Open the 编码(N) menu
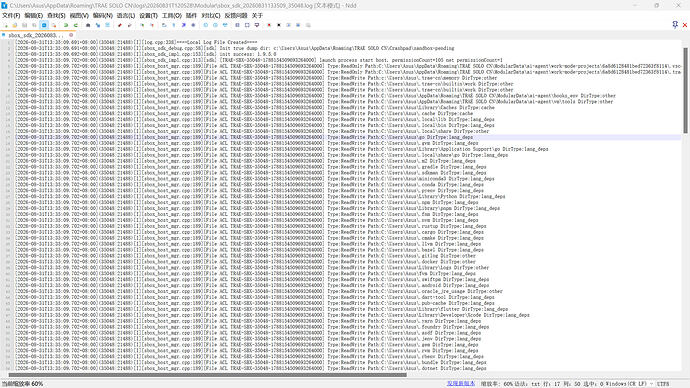 (103, 15)
